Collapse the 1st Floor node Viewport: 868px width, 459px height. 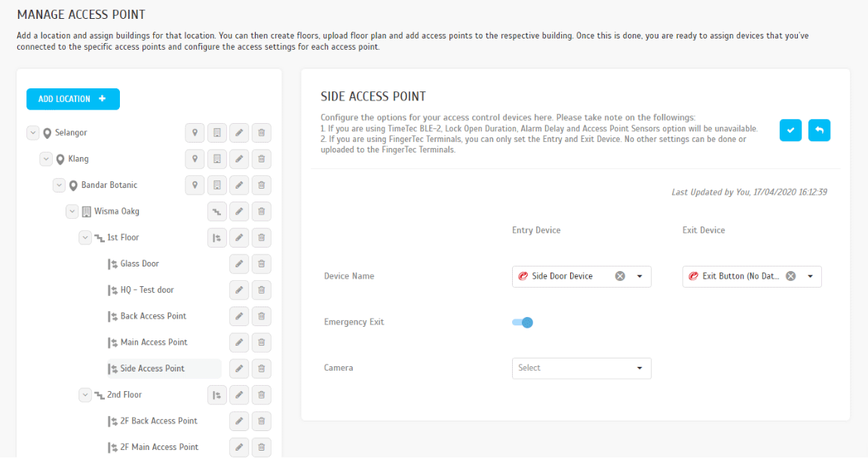[x=84, y=237]
